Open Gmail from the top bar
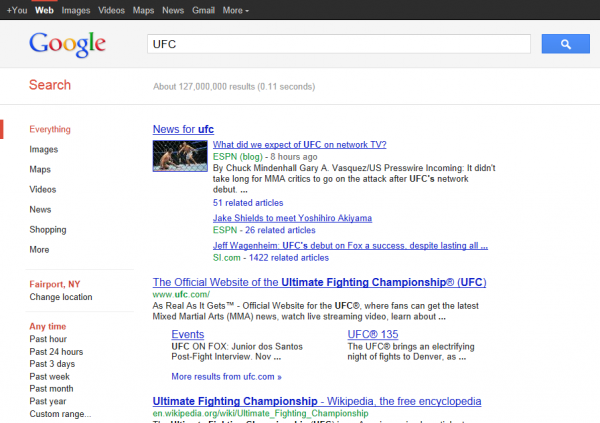Image resolution: width=600 pixels, height=423 pixels. click(205, 10)
